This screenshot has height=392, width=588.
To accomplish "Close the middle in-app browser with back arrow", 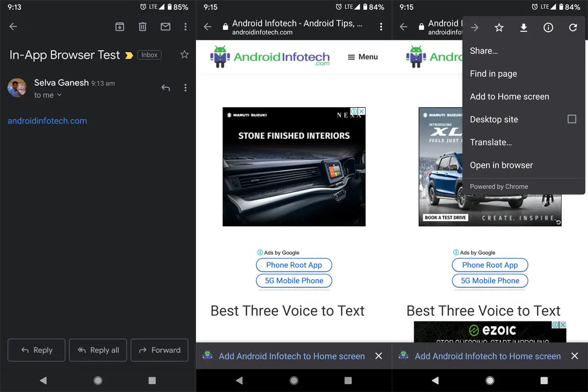I will [x=208, y=27].
